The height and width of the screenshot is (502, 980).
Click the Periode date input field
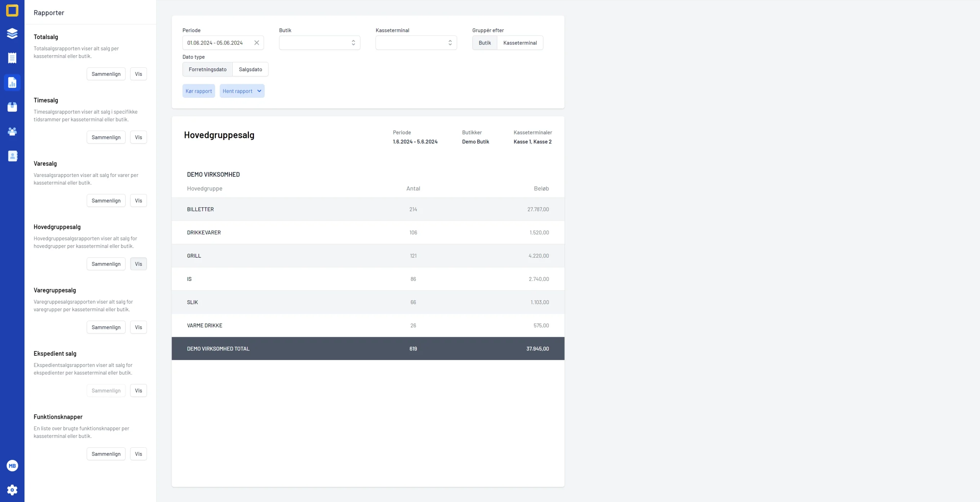[218, 43]
